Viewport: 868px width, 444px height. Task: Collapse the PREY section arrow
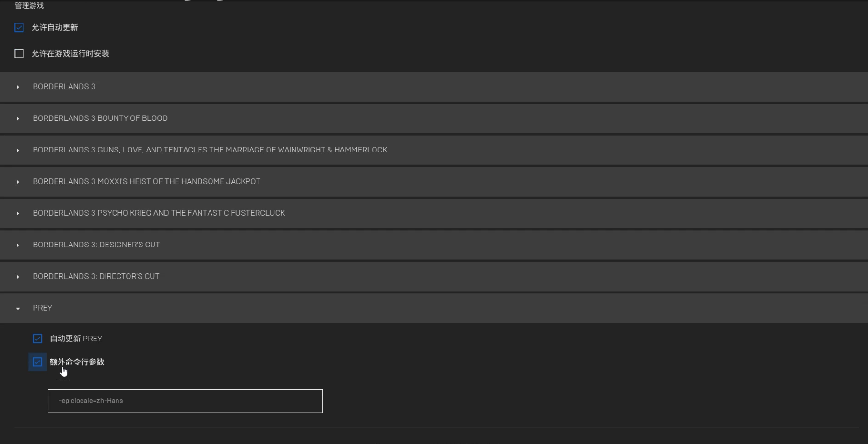pos(18,308)
